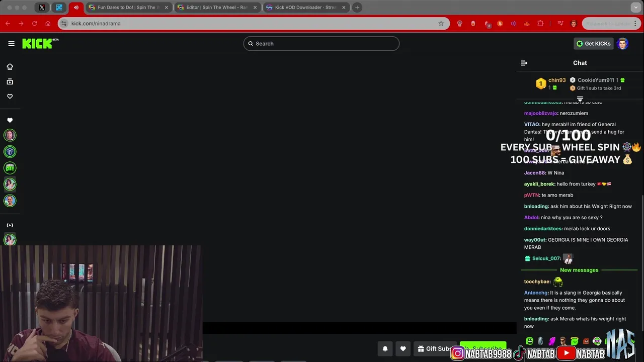
Task: Close the Kick VOD Downloader tab
Action: (x=344, y=8)
